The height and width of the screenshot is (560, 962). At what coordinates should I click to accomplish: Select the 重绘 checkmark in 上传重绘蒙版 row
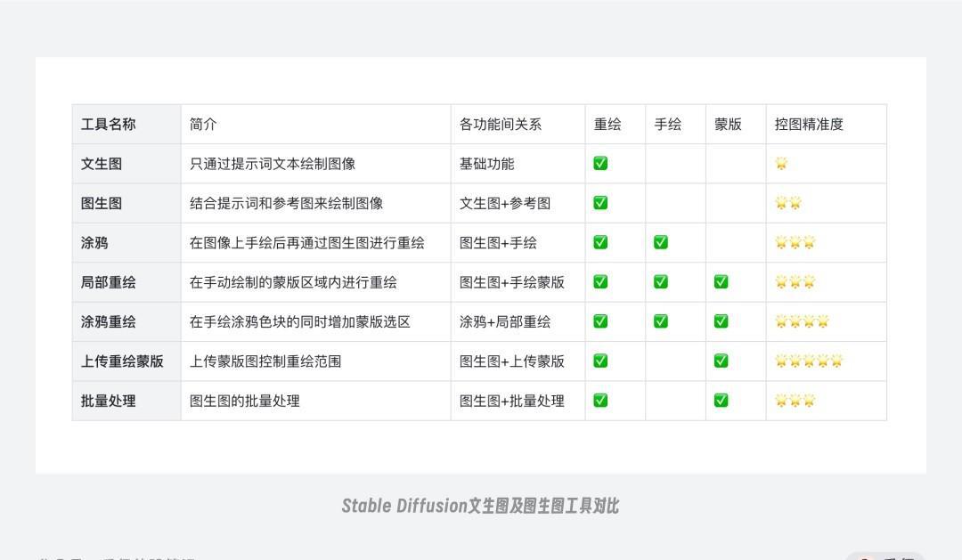(600, 361)
